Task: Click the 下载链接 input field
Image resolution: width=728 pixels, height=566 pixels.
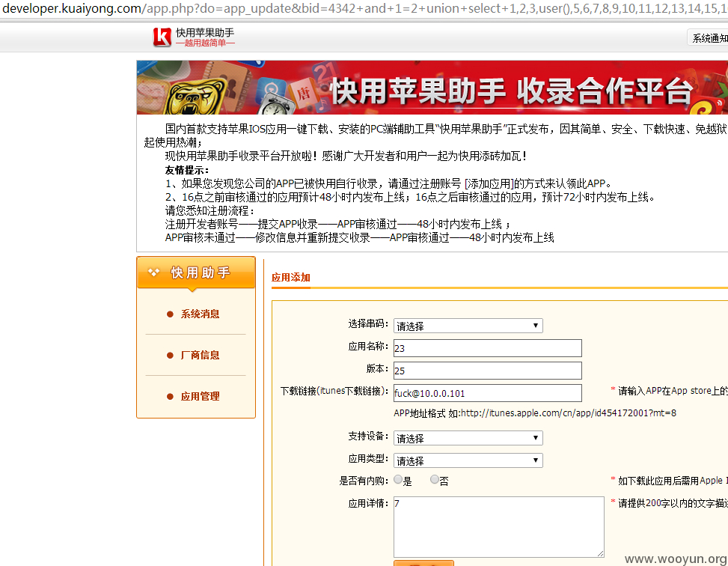Action: [488, 393]
